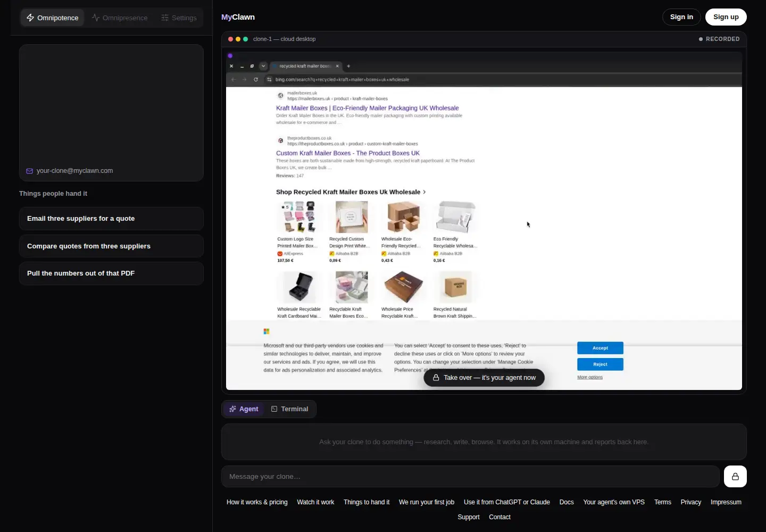The image size is (766, 532).
Task: Open Custom Kraft Mailer Boxes search result
Action: coord(348,153)
